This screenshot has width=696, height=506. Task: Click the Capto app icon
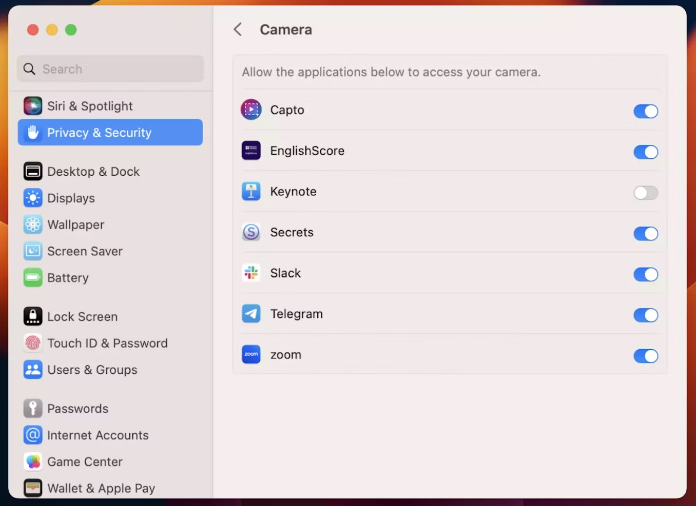(x=251, y=110)
